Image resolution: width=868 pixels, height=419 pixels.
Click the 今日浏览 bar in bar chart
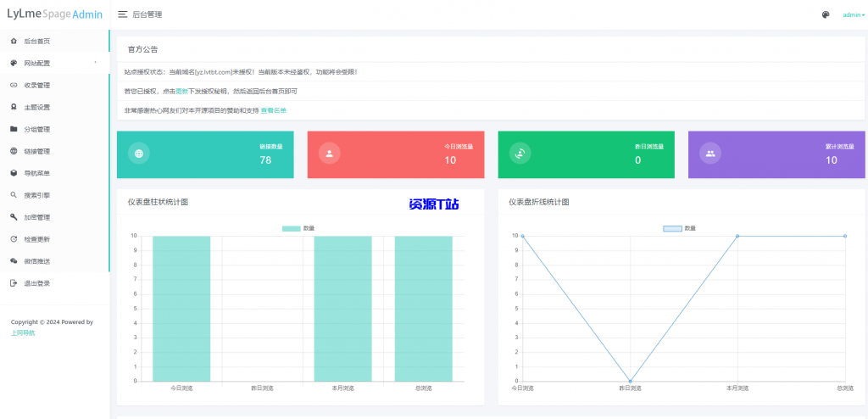tap(181, 309)
